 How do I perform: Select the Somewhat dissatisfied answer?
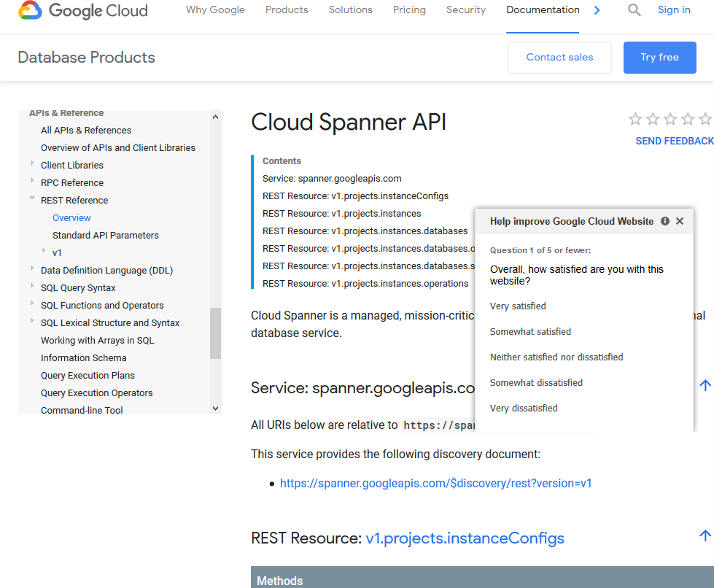tap(536, 382)
